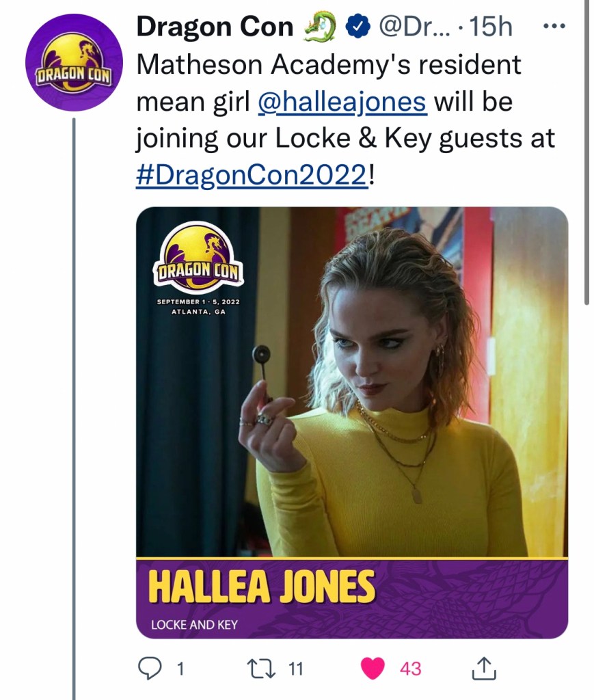Unlike the tweet via pink heart
Screen dimensions: 594x700
373,669
